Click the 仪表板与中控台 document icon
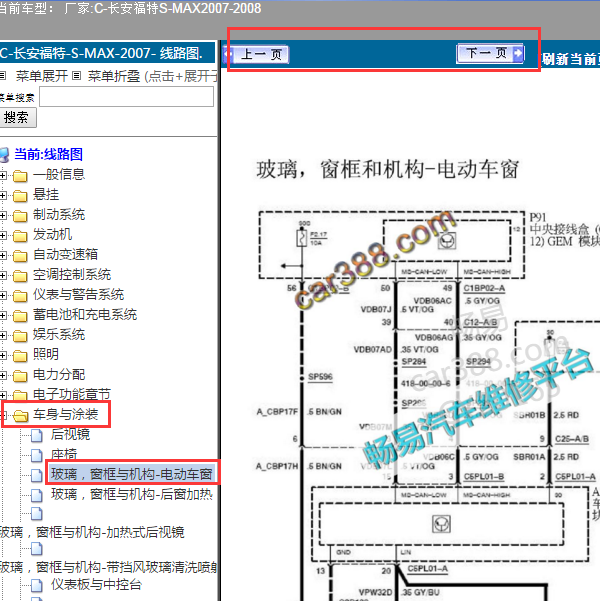This screenshot has height=601, width=600. 36,585
